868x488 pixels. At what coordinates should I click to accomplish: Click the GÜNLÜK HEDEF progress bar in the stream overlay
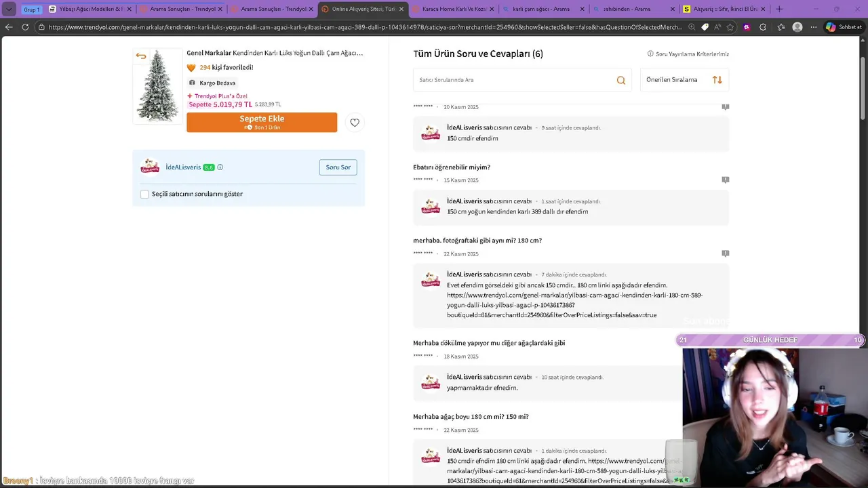point(770,340)
